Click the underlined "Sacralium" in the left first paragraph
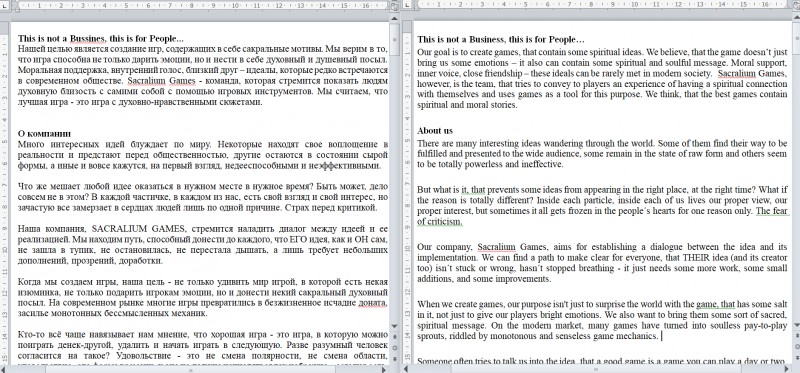 pos(146,81)
